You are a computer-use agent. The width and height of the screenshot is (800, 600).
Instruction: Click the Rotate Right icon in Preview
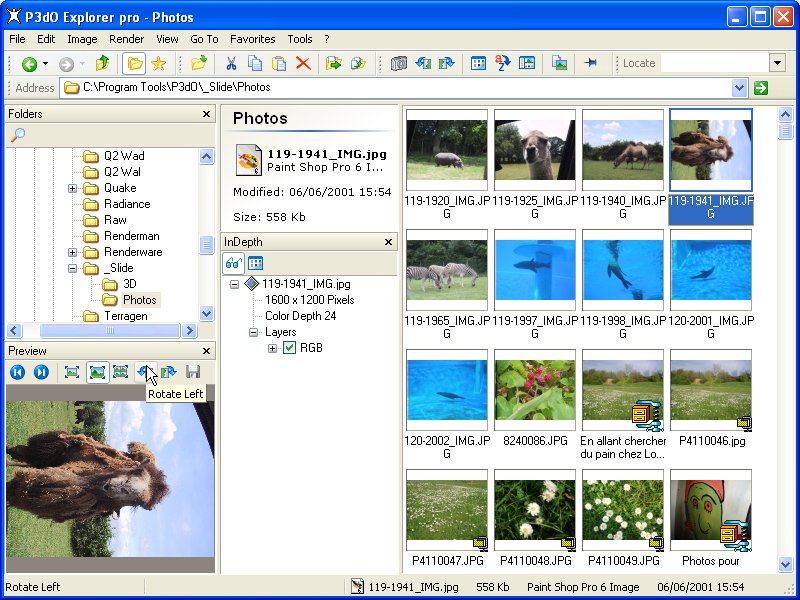pos(169,372)
